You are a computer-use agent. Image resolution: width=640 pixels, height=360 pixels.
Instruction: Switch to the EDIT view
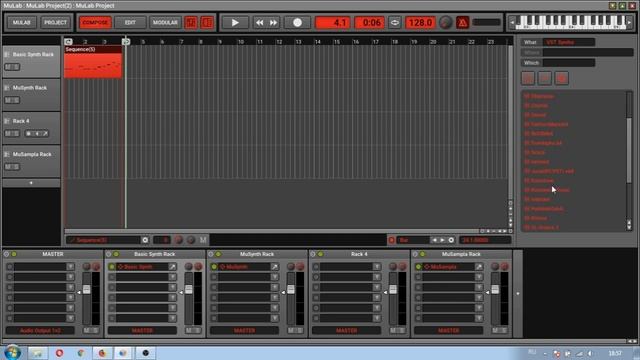pyautogui.click(x=130, y=22)
